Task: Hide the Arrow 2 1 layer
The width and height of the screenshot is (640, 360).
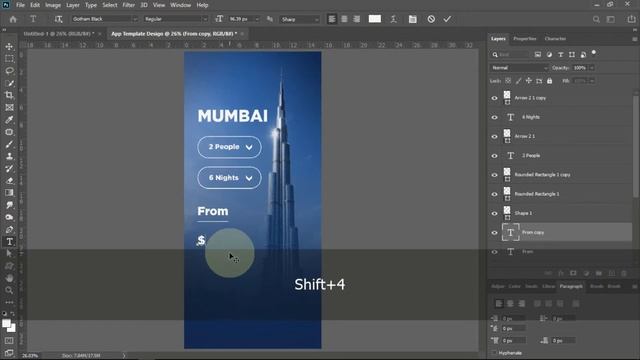Action: coord(494,136)
